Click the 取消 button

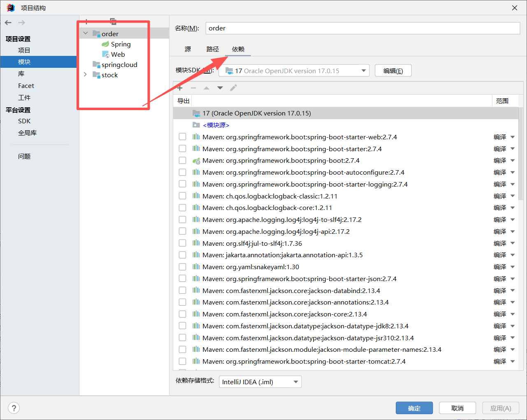pos(457,408)
